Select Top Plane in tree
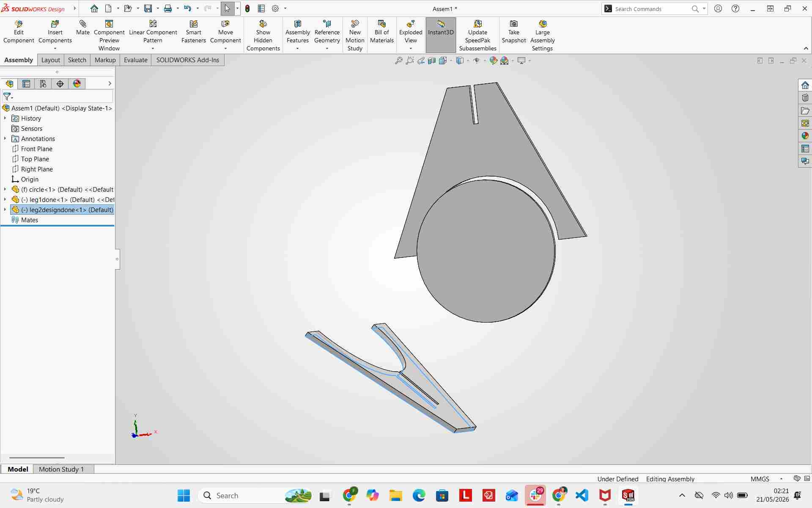Image resolution: width=812 pixels, height=508 pixels. coord(35,159)
